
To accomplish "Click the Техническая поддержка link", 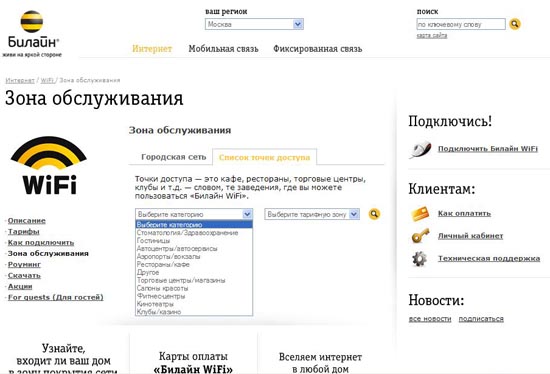I will pos(489,259).
